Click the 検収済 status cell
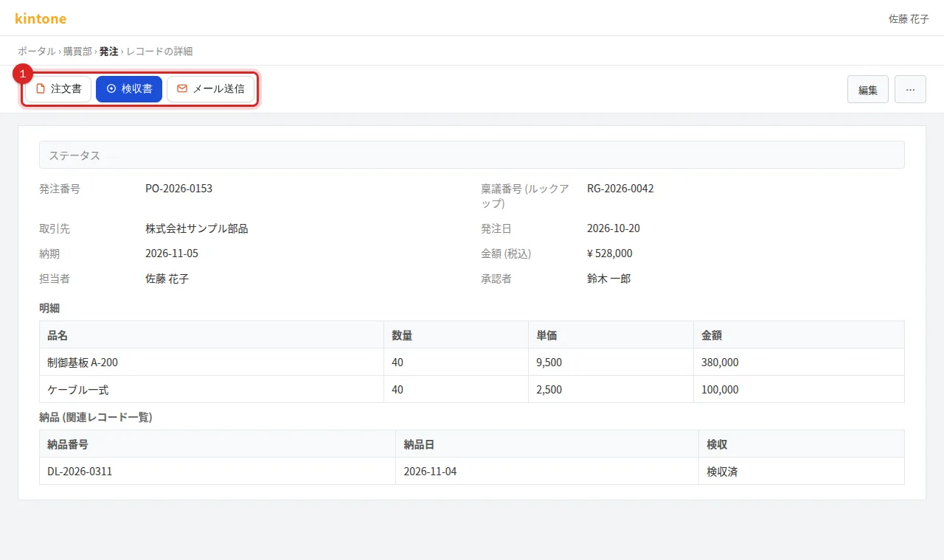This screenshot has width=944, height=560. pyautogui.click(x=802, y=471)
